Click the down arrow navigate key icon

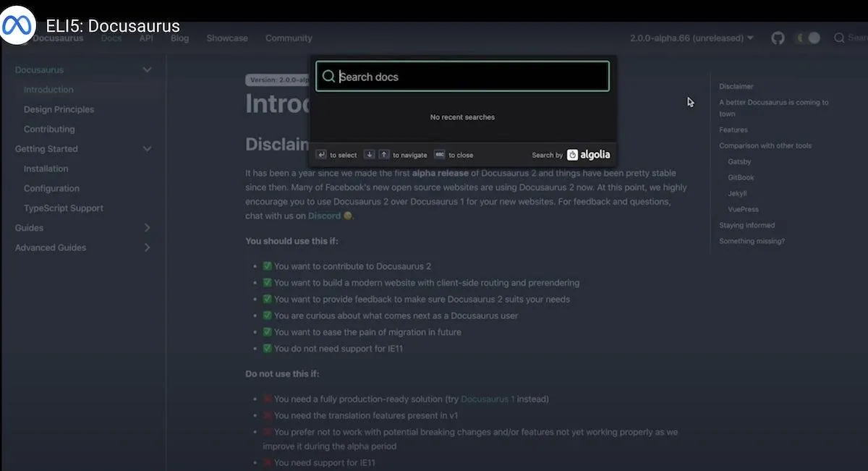pos(370,155)
